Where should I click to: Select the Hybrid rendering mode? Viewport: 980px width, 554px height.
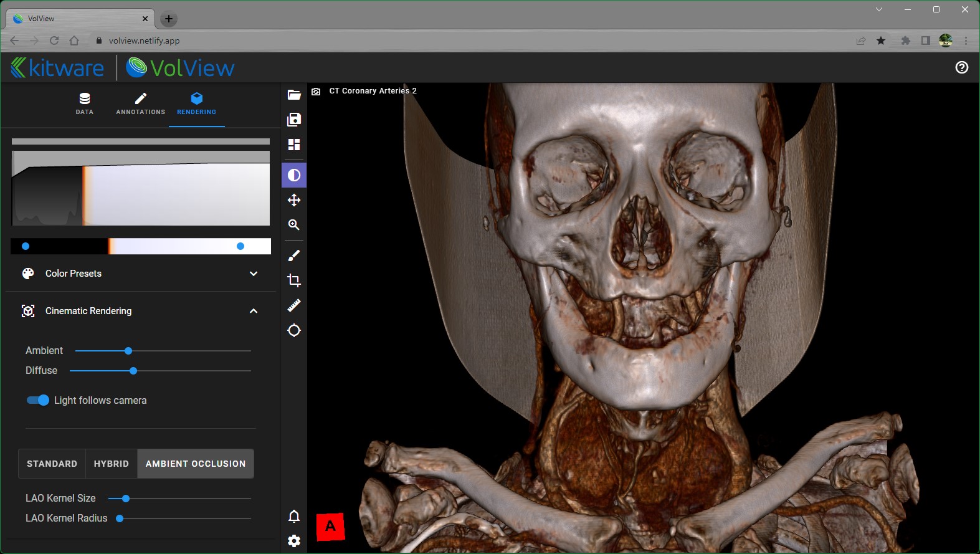112,464
